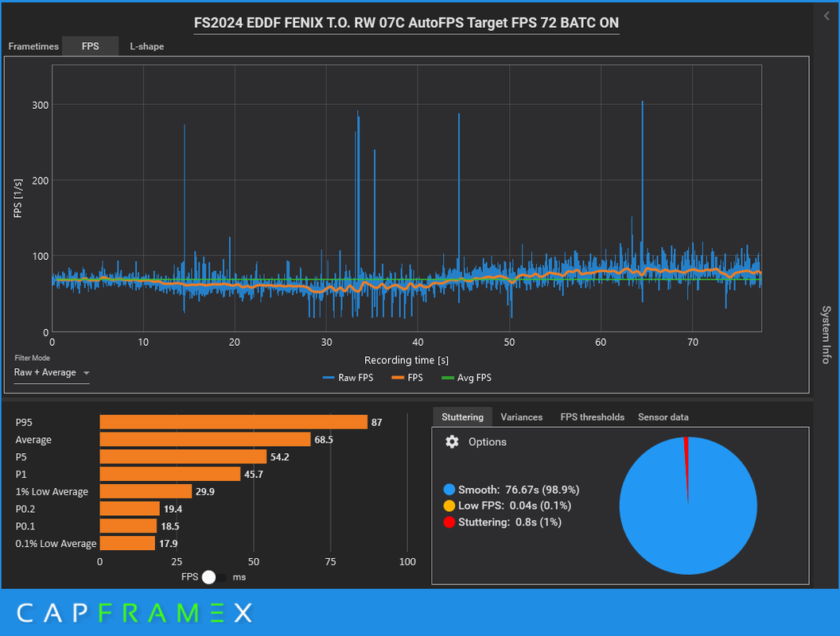Image resolution: width=840 pixels, height=636 pixels.
Task: Click the P95 bar showing 87
Action: tap(234, 422)
